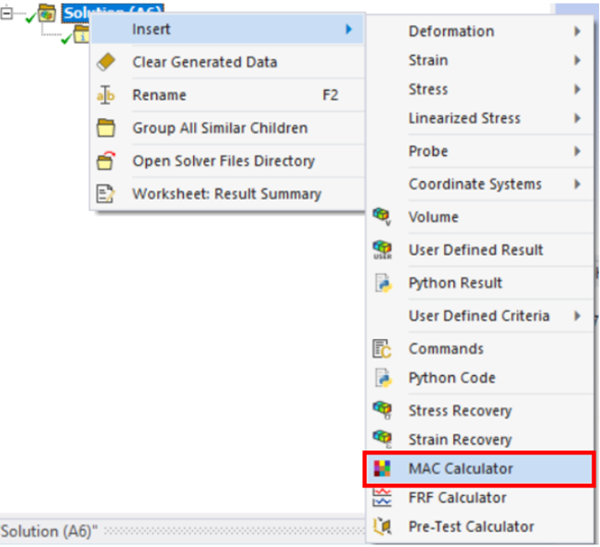Click the worksheet icon for Result Summary
This screenshot has width=600, height=547.
[x=105, y=194]
